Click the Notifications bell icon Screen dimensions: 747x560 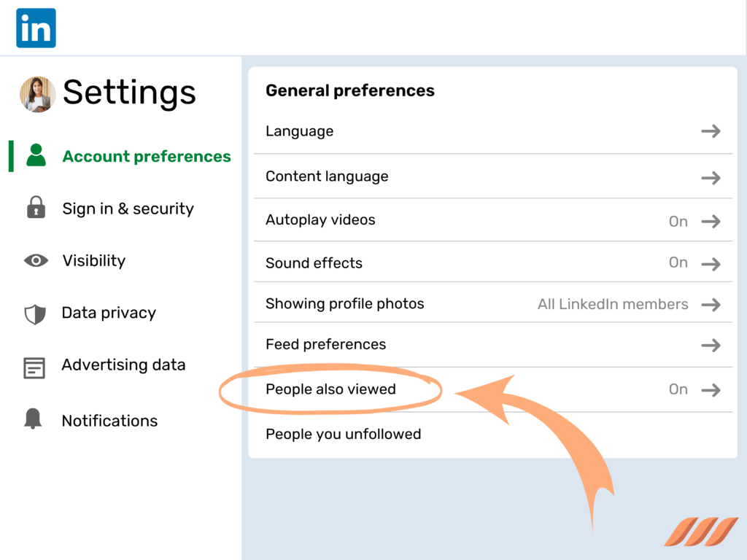[36, 420]
